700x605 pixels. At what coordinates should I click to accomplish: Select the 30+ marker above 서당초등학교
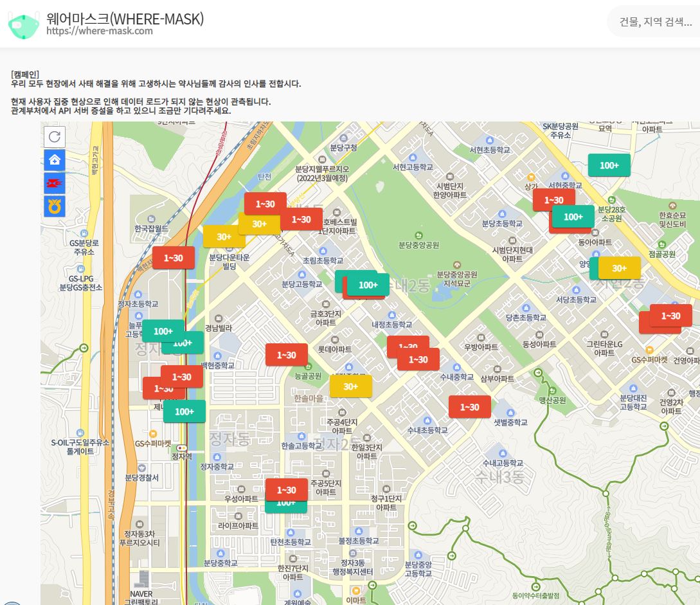pyautogui.click(x=619, y=268)
